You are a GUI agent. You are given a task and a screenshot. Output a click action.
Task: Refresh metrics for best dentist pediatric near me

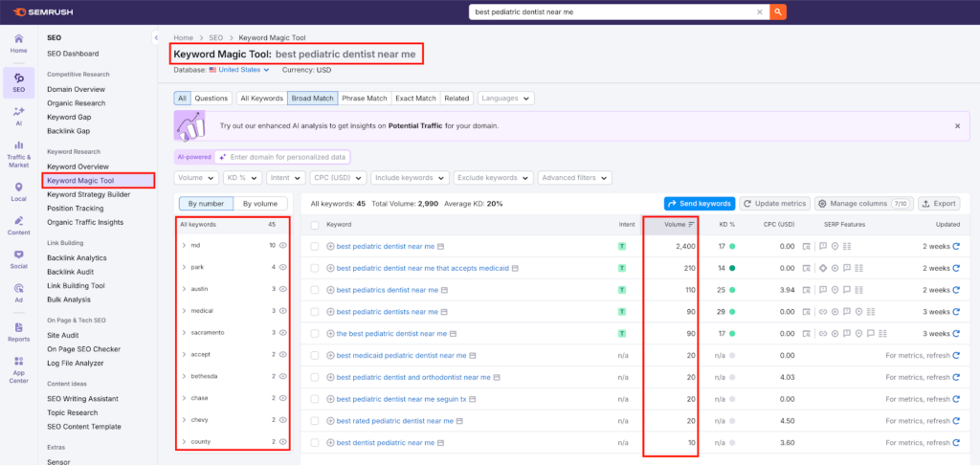click(956, 443)
